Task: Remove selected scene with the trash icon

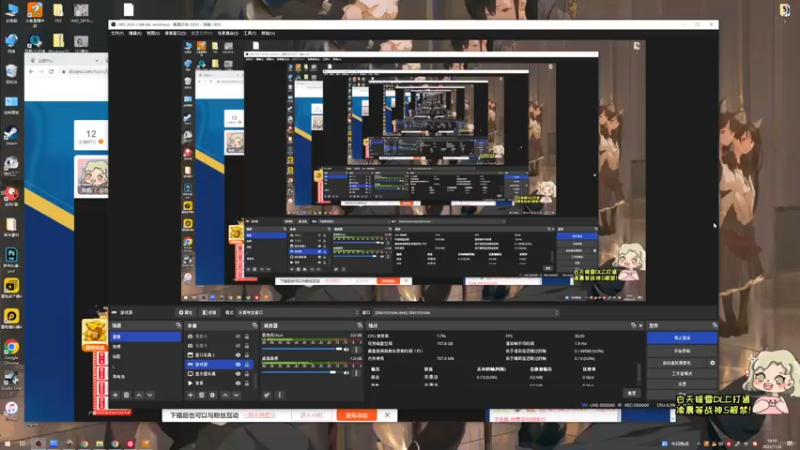Action: coord(127,395)
